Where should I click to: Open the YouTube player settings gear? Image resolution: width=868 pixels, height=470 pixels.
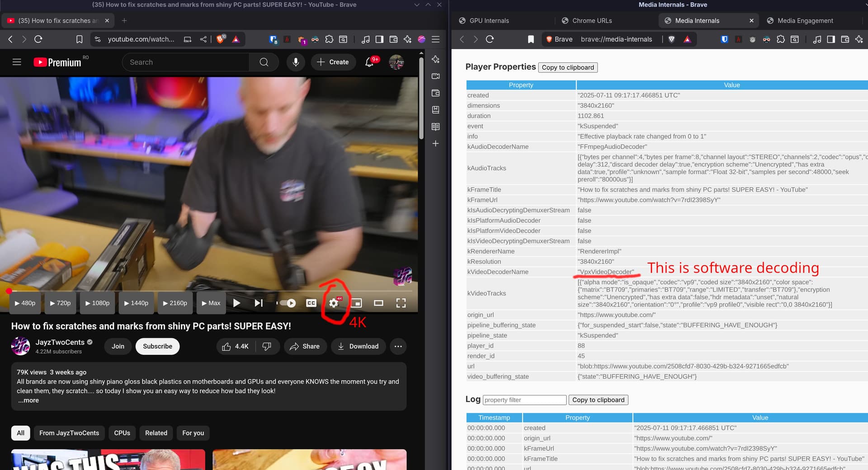click(x=334, y=303)
